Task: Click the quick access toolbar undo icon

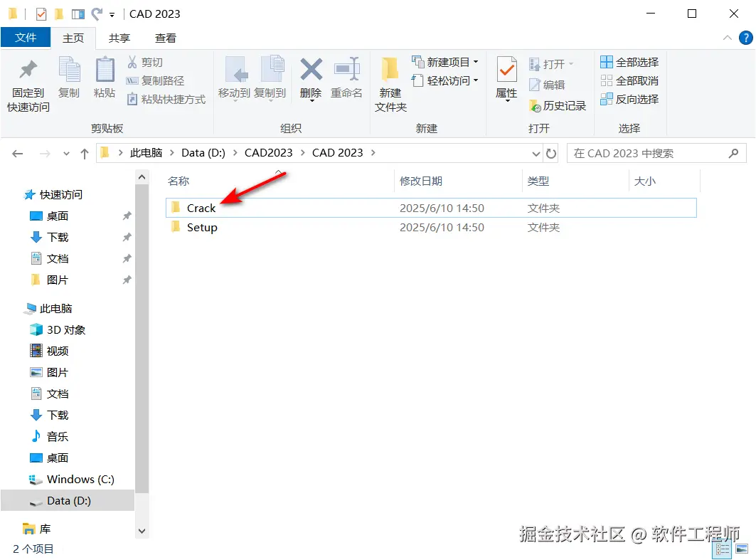Action: (x=97, y=14)
